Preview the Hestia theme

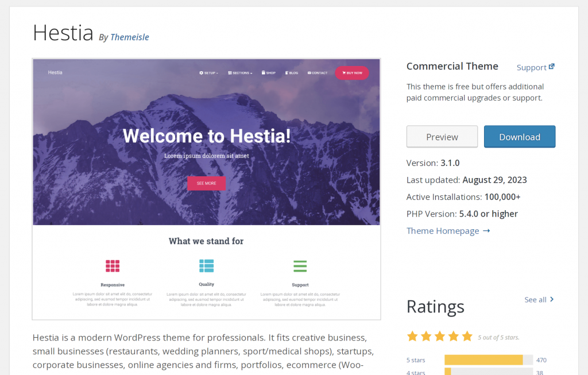(442, 137)
